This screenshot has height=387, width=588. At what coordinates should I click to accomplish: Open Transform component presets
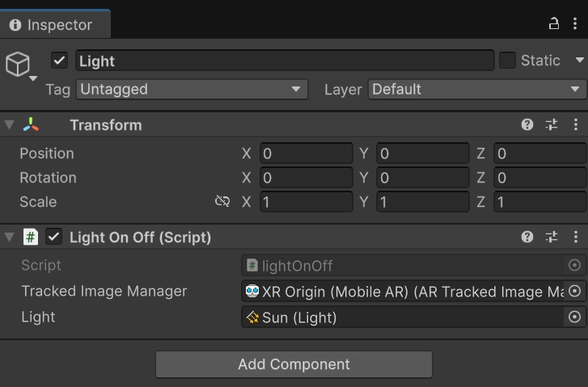point(552,124)
